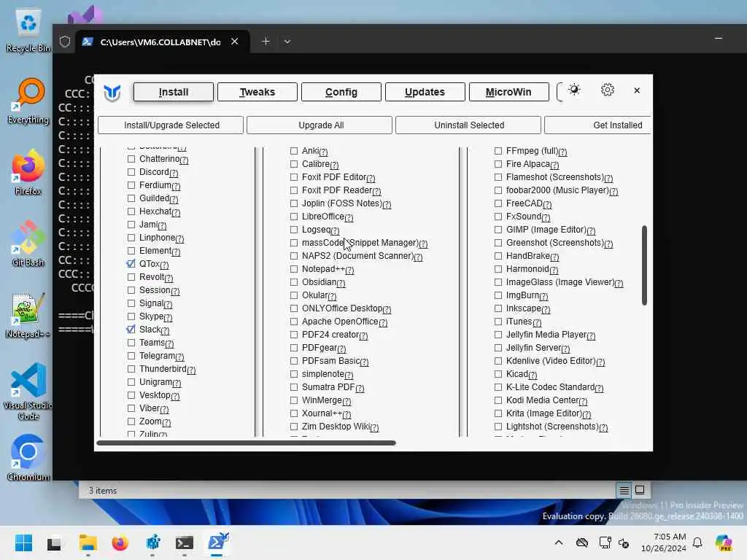Open notifications bell in tray

697,542
